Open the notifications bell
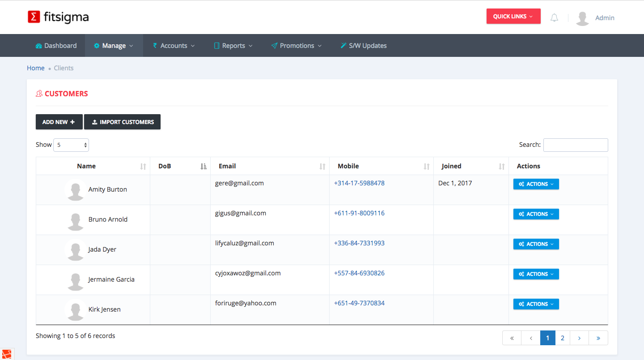The image size is (644, 360). click(554, 18)
